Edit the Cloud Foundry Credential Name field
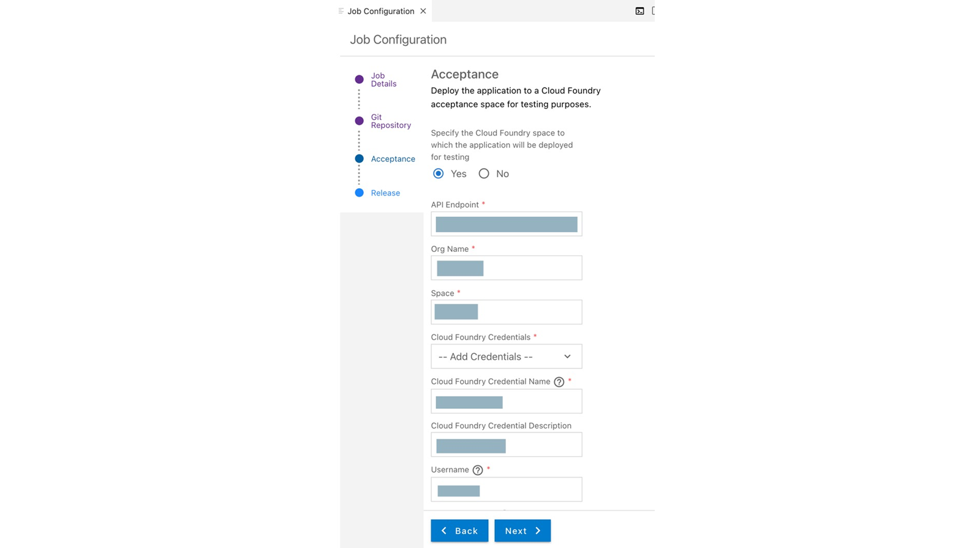 pyautogui.click(x=507, y=401)
